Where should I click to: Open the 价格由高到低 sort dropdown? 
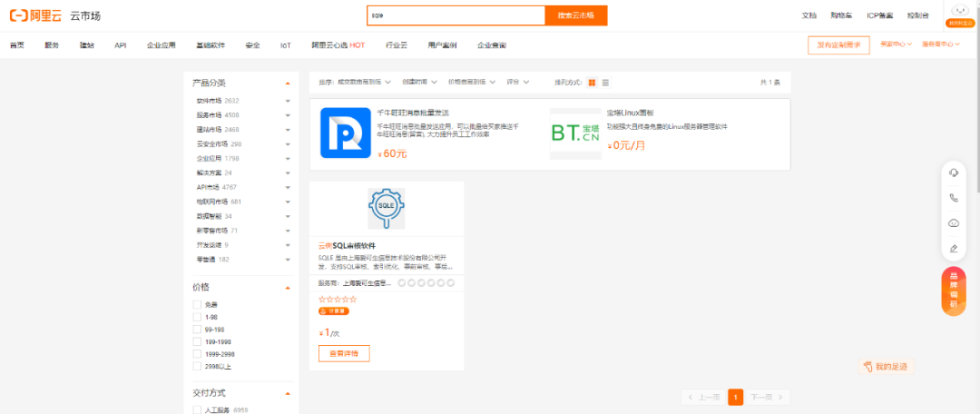472,82
